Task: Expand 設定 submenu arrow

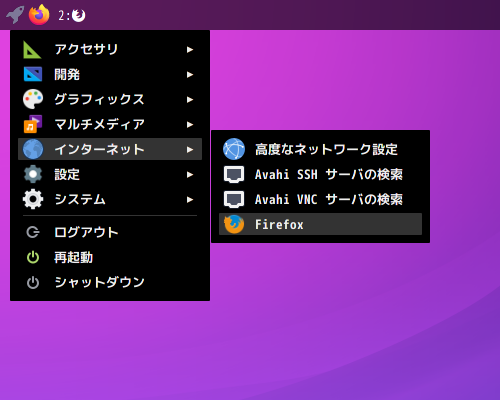Action: click(190, 175)
